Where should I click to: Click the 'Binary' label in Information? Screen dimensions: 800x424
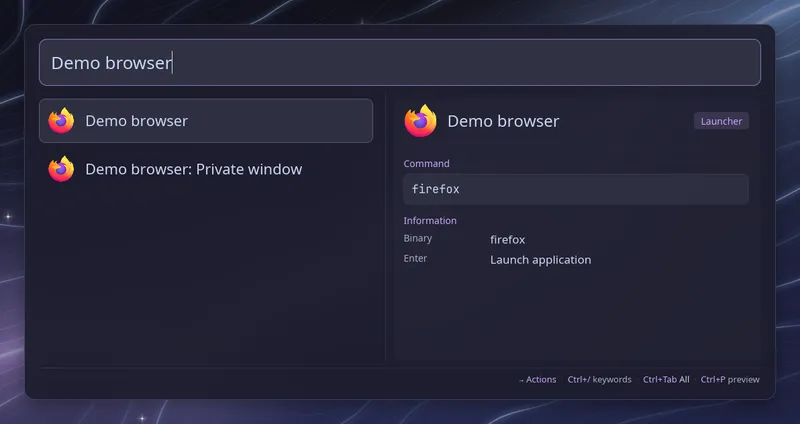[418, 238]
